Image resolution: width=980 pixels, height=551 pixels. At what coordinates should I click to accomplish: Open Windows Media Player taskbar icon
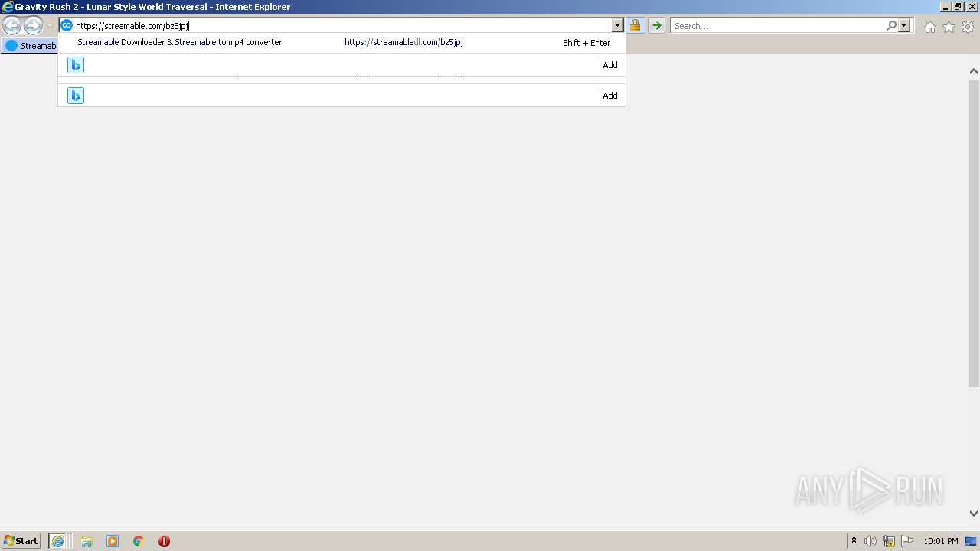coord(113,541)
